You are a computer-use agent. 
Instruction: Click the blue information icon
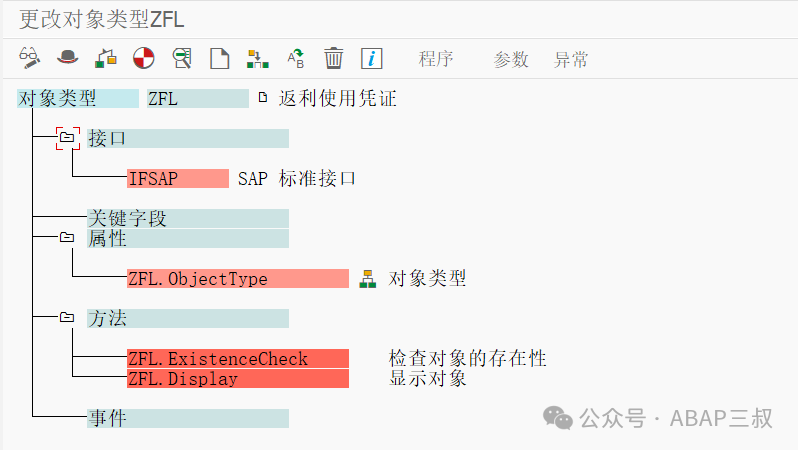(372, 59)
